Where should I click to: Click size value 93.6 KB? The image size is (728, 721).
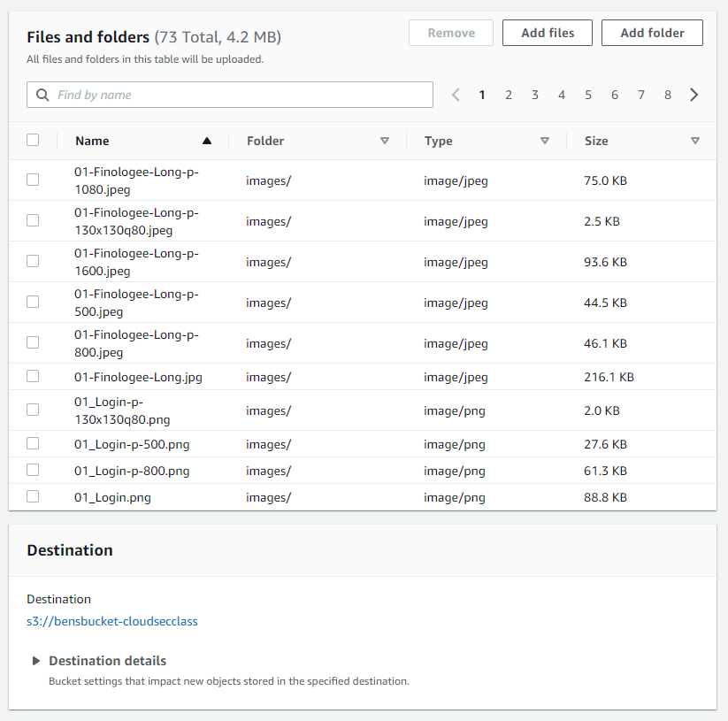(x=605, y=262)
